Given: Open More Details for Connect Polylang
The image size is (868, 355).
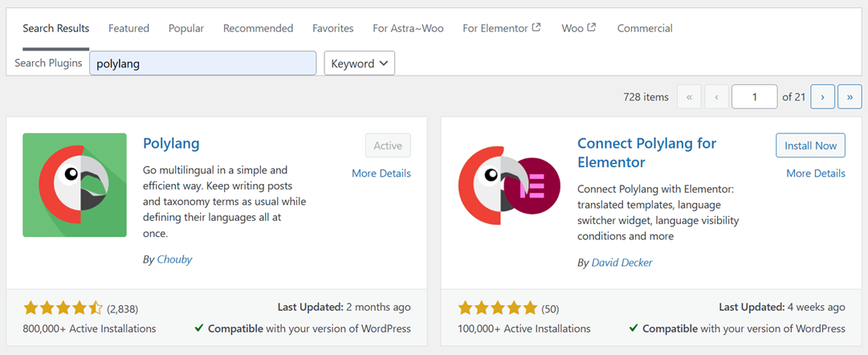Looking at the screenshot, I should 816,173.
